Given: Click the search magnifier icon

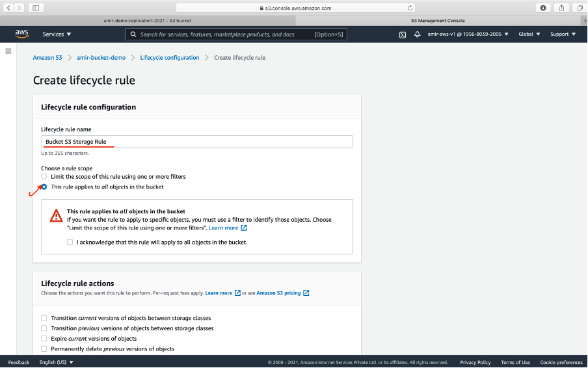Looking at the screenshot, I should [x=133, y=34].
